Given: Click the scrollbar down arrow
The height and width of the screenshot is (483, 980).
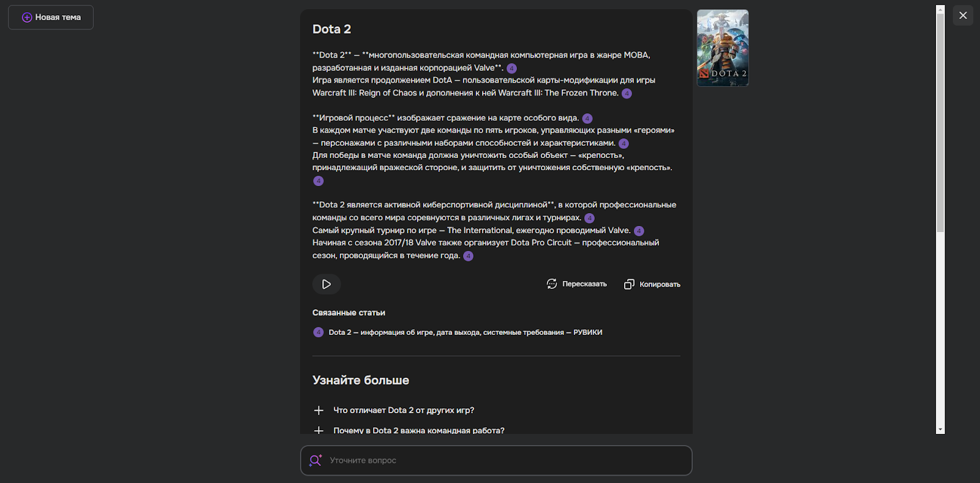Looking at the screenshot, I should pyautogui.click(x=940, y=430).
